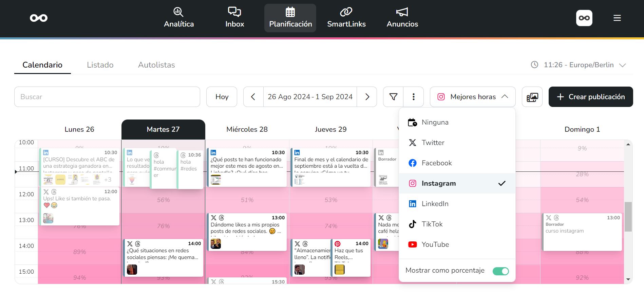Screen dimensions: 644x293
Task: Click the scrollbar up arrow
Action: point(628,144)
